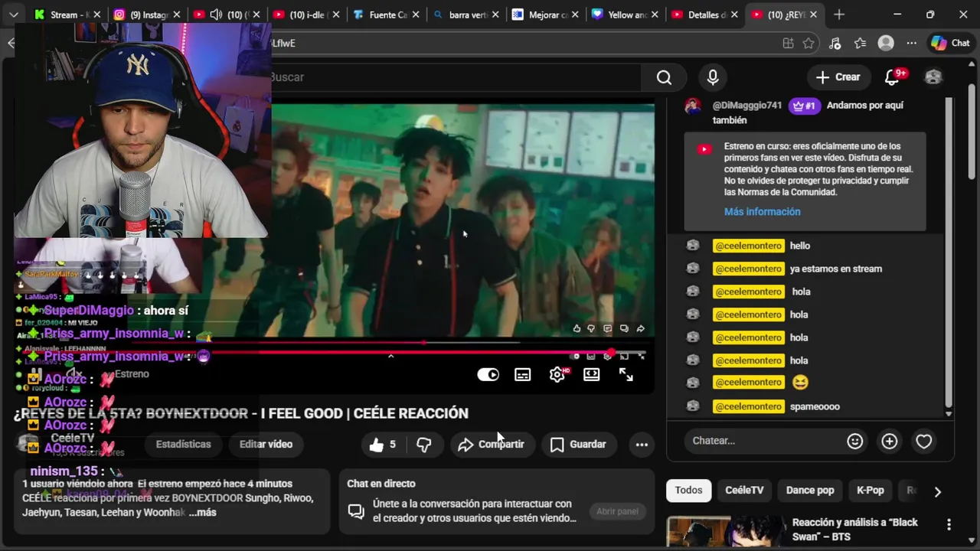Click Editar vídeo button
The image size is (980, 551).
[x=266, y=444]
